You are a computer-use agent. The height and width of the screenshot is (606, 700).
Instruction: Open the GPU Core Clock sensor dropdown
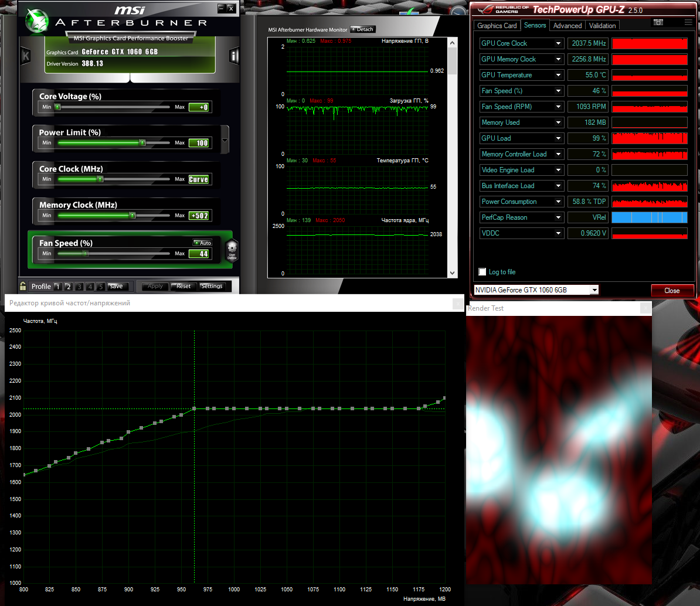[x=558, y=43]
